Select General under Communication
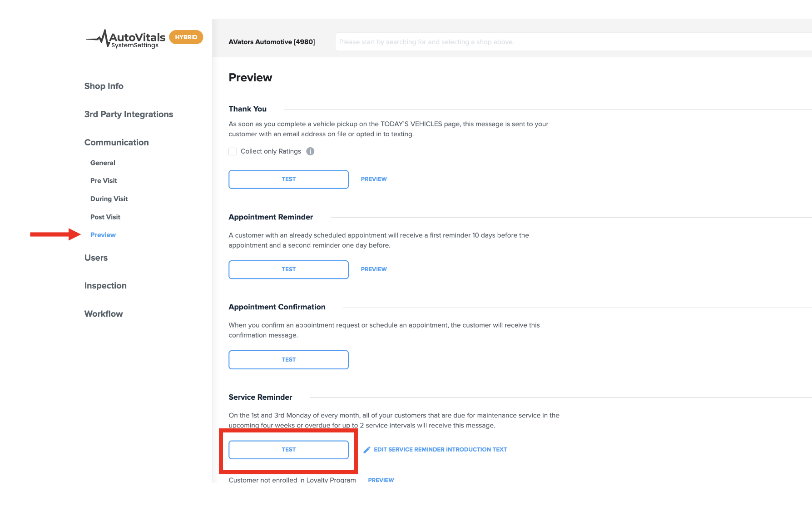This screenshot has height=517, width=812. [103, 163]
